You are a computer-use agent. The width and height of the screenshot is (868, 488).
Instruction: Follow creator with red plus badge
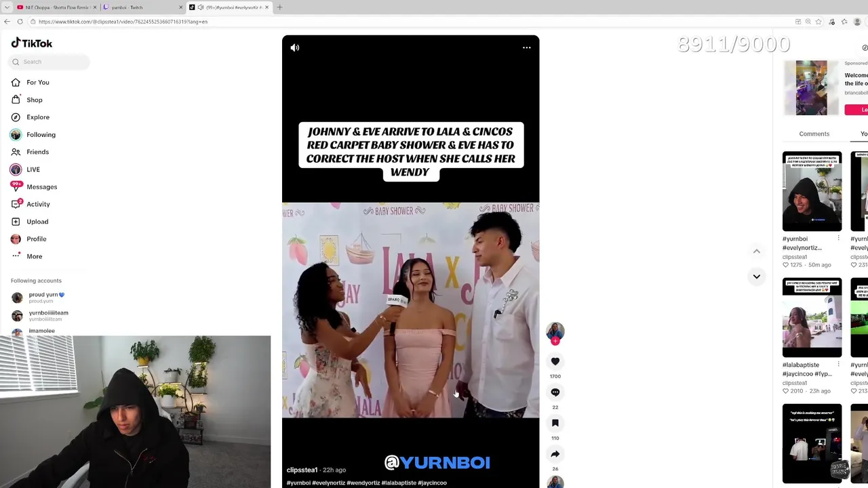point(555,341)
